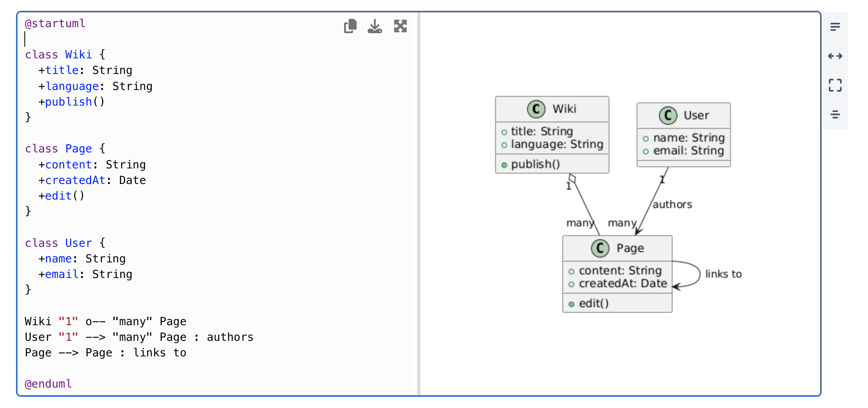Click the green C icon on Wiki class

click(536, 109)
